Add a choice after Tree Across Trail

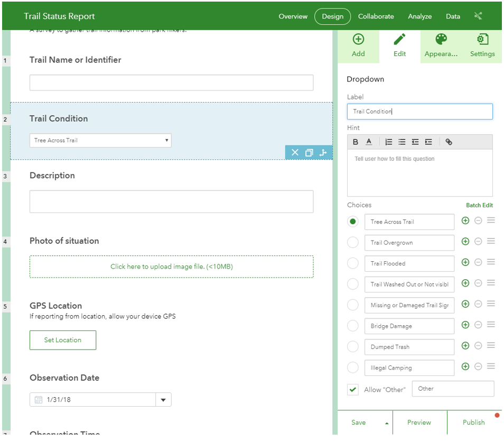465,221
